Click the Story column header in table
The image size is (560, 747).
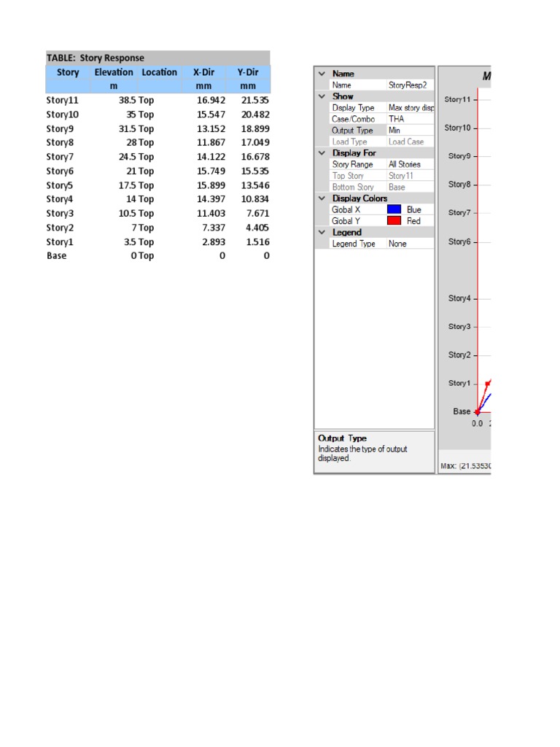tap(68, 72)
